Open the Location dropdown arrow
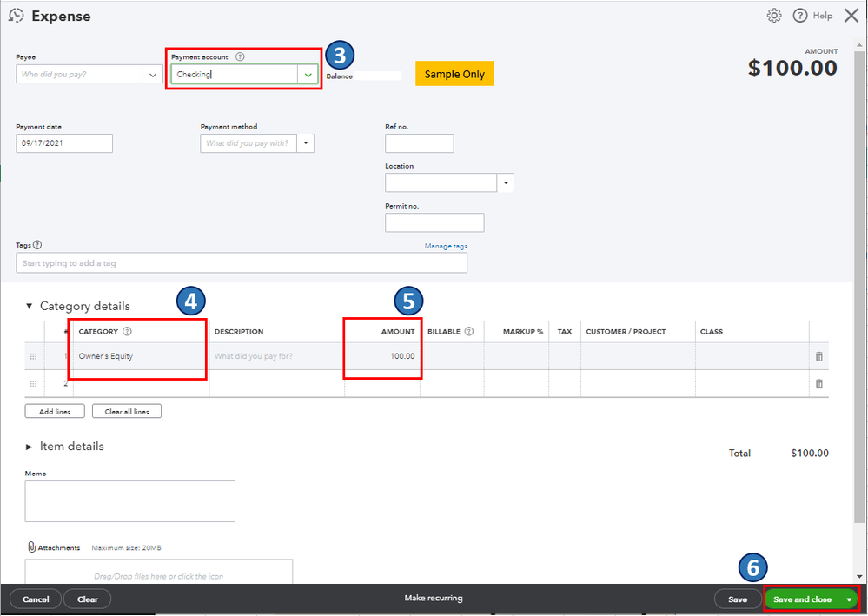This screenshot has height=616, width=868. click(506, 182)
